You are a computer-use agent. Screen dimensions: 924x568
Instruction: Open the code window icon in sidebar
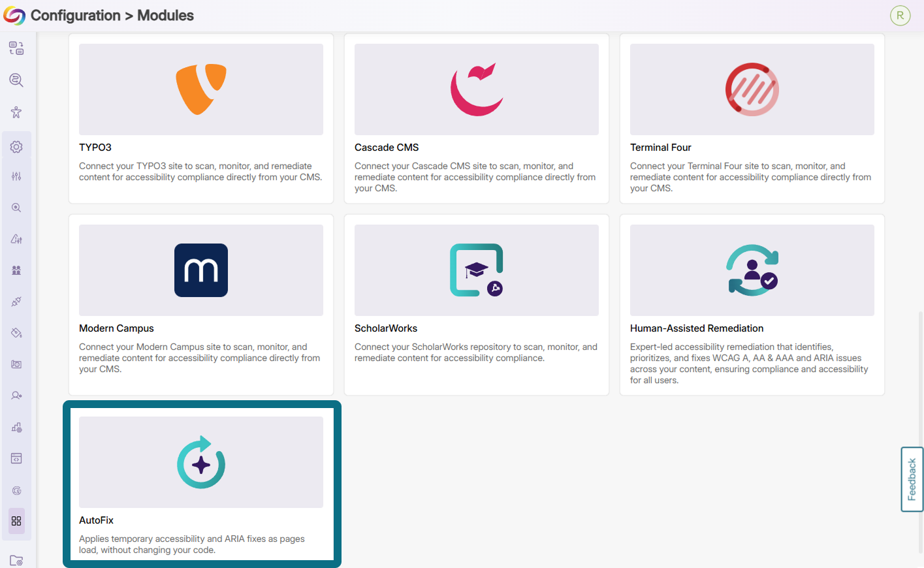click(16, 458)
